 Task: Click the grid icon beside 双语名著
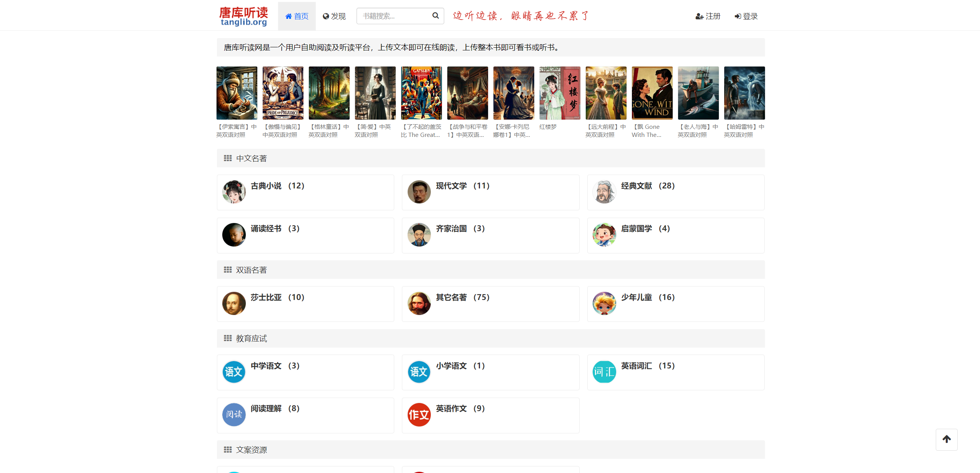[228, 270]
